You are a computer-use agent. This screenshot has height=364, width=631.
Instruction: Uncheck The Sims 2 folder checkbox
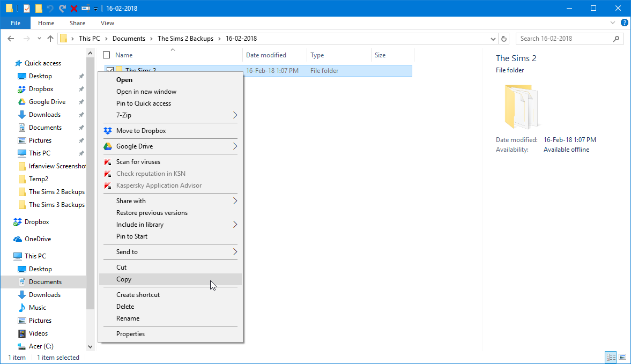109,69
